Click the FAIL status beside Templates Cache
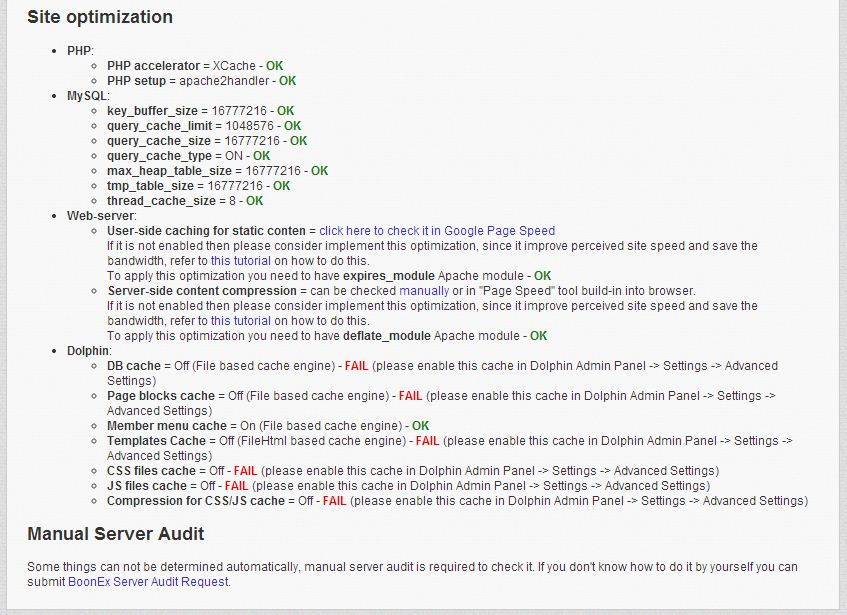The height and width of the screenshot is (615, 847). tap(427, 441)
